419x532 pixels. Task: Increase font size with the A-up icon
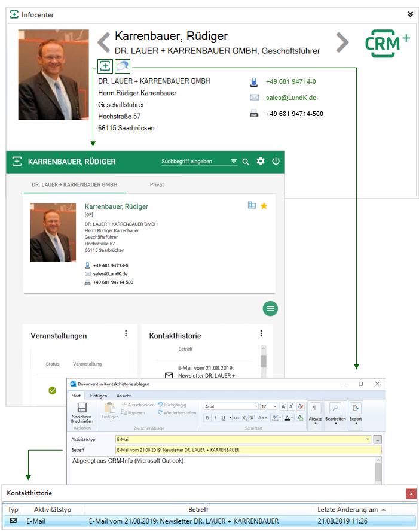(x=283, y=406)
